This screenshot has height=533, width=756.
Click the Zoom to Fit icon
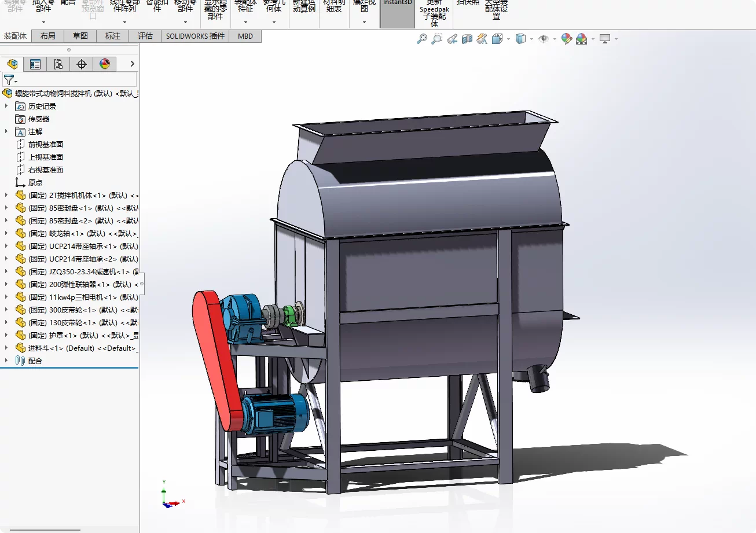click(x=422, y=39)
